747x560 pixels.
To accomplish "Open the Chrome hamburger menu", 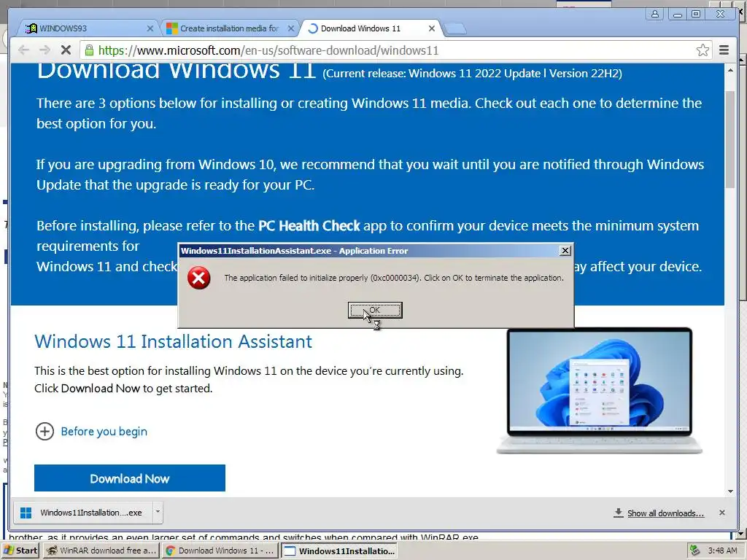I will pos(724,50).
